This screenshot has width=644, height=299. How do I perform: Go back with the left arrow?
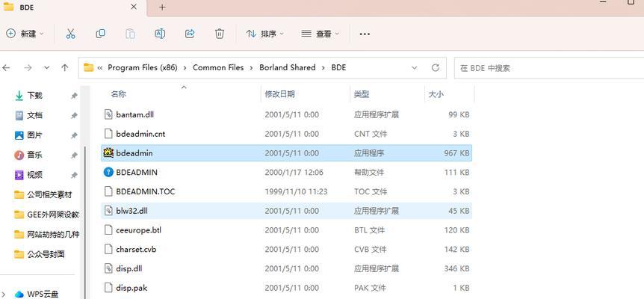(x=6, y=68)
